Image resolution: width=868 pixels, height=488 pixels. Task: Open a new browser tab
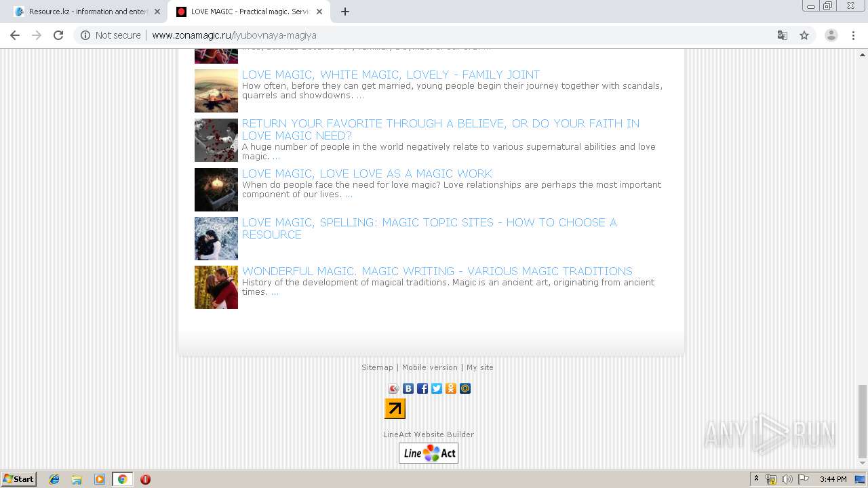click(x=344, y=12)
